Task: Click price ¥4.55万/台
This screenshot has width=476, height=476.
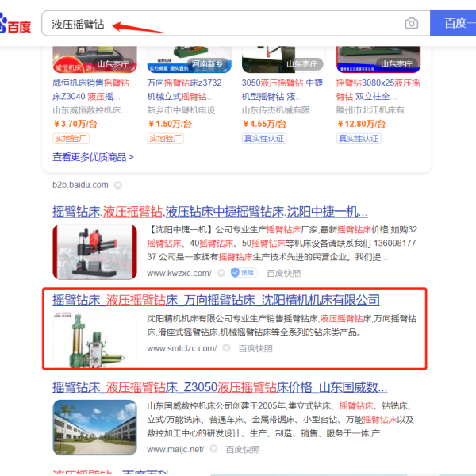Action: click(264, 124)
